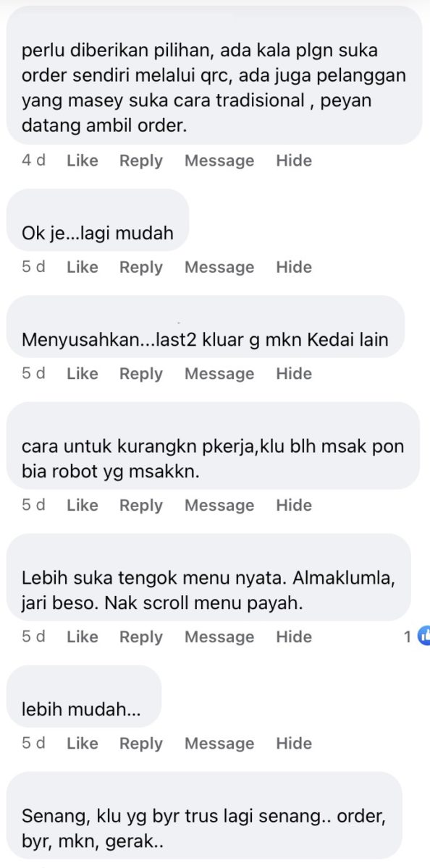Like the 'lebih mudah...' comment

click(x=83, y=743)
